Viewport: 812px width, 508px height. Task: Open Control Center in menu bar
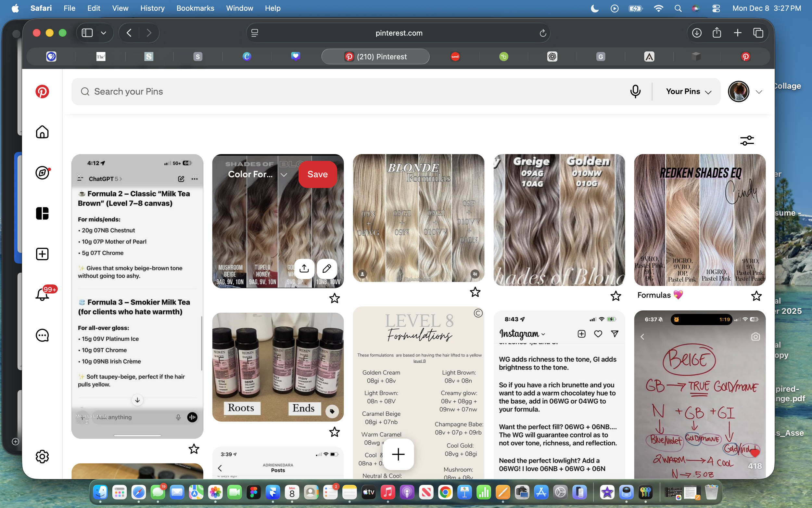point(716,8)
